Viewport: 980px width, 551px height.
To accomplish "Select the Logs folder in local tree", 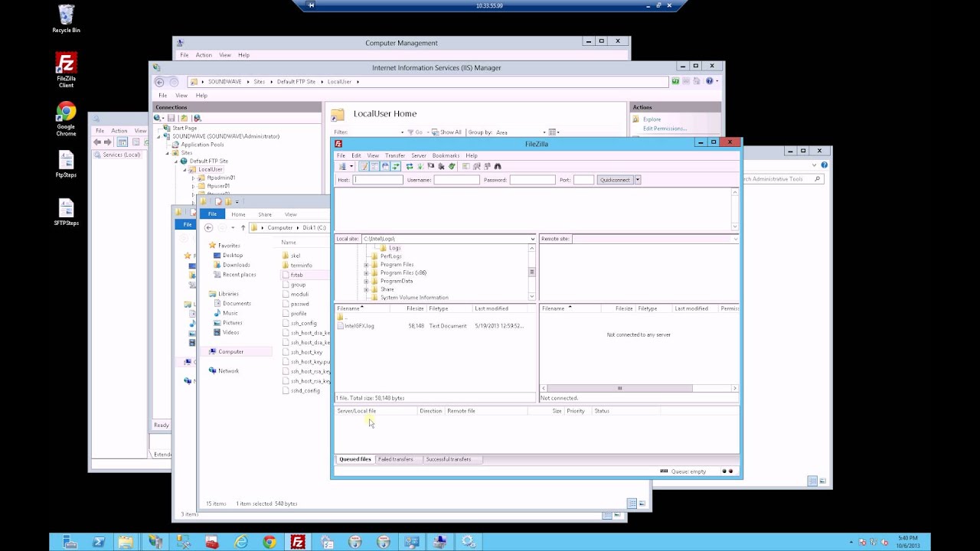I will click(394, 248).
